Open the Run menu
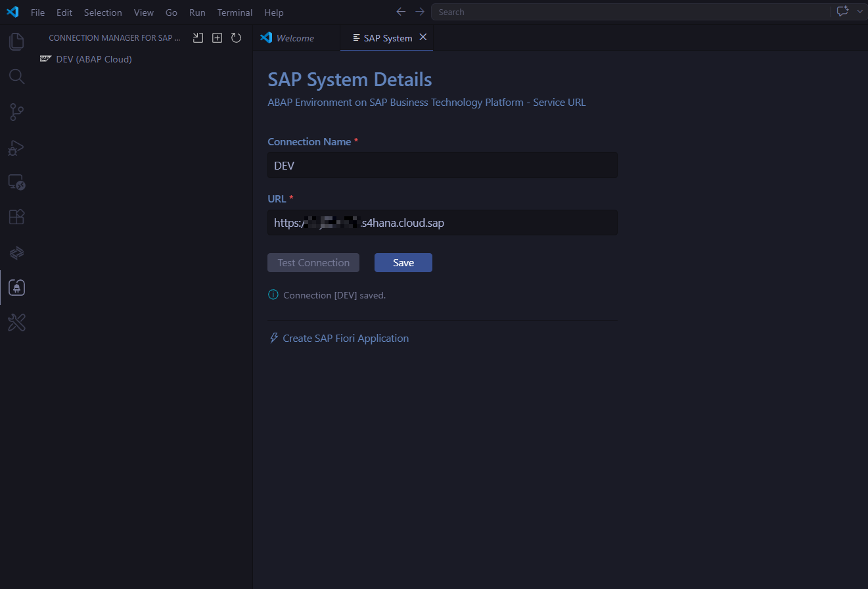This screenshot has height=589, width=868. (x=197, y=12)
